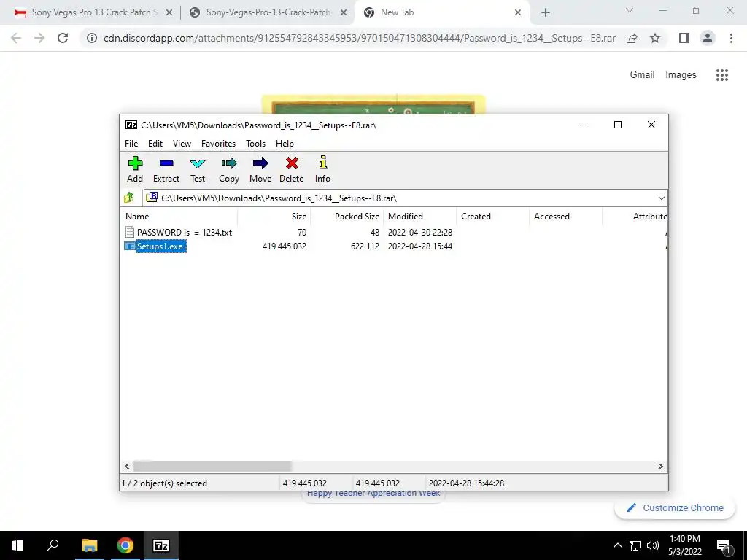Sort by the Created column header
The image size is (747, 560).
point(492,216)
